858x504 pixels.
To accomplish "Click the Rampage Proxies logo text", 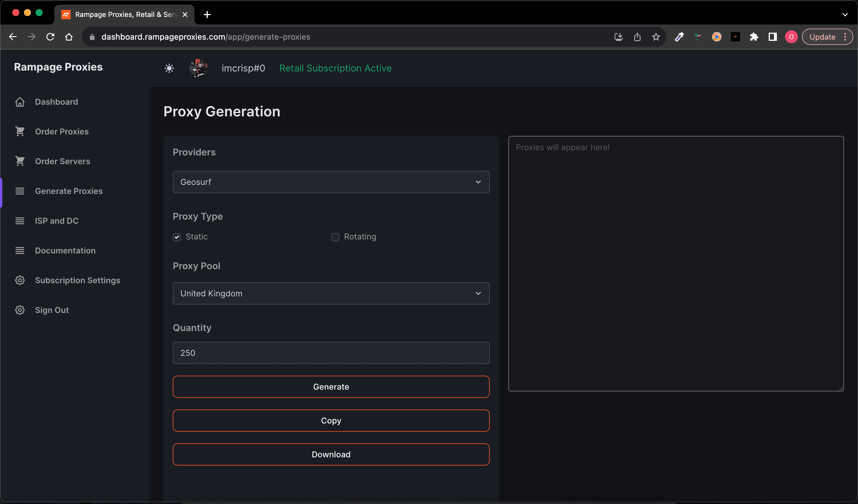I will click(x=58, y=67).
